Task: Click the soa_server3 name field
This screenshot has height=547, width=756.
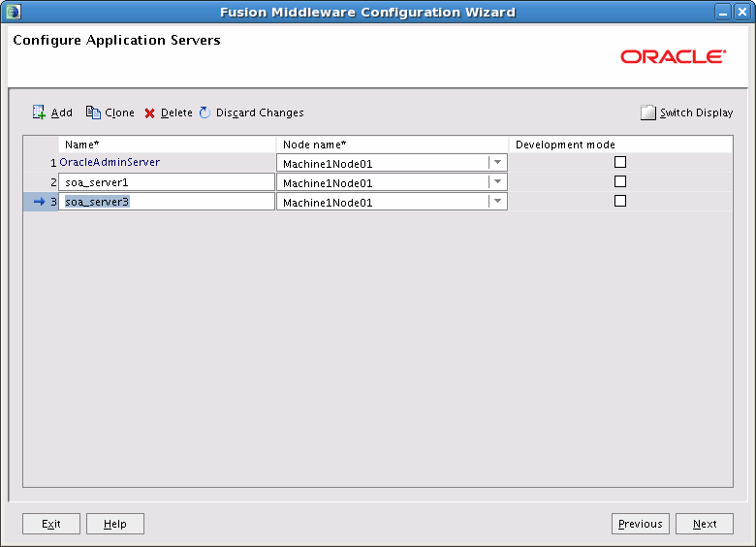Action: tap(167, 202)
